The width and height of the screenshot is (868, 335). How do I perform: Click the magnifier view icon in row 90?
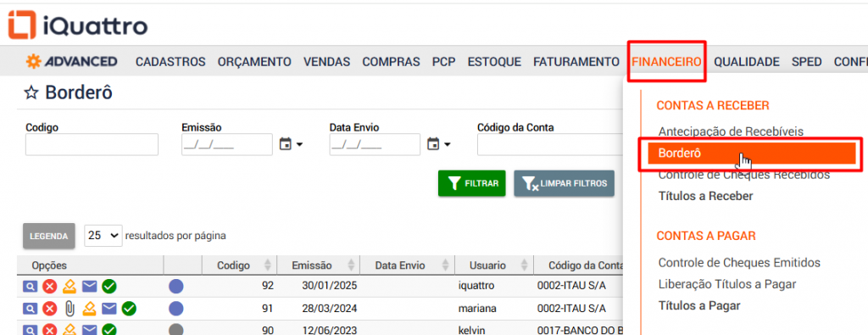[30, 330]
